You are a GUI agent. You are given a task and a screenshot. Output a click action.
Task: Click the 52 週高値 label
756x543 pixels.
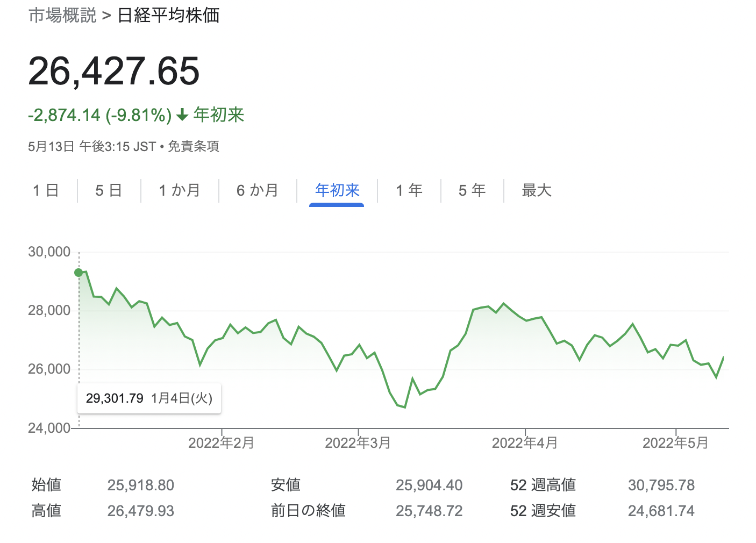[543, 485]
